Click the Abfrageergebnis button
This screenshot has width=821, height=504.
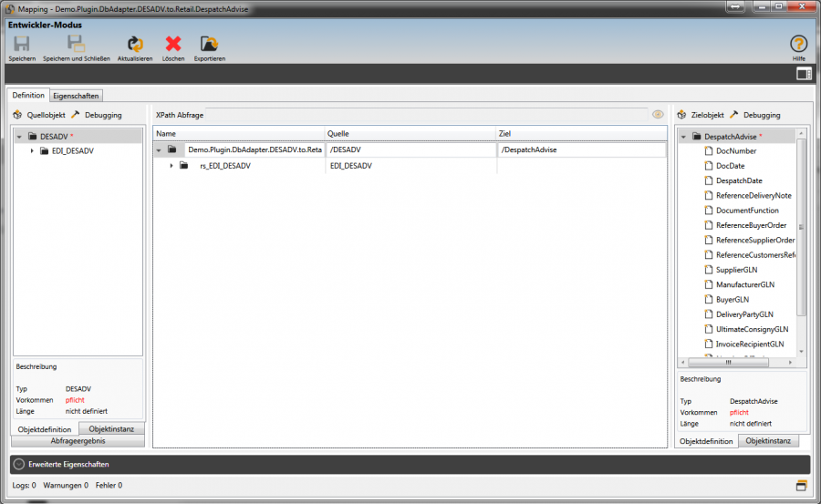click(78, 440)
